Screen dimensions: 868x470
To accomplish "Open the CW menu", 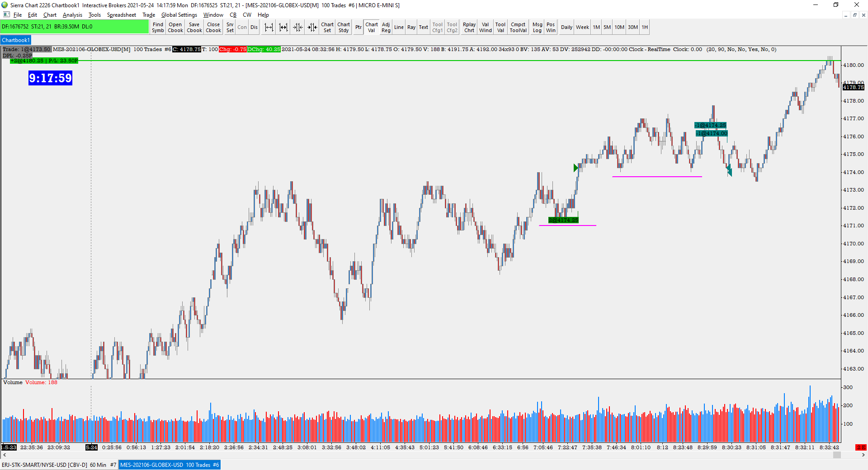I will (247, 15).
